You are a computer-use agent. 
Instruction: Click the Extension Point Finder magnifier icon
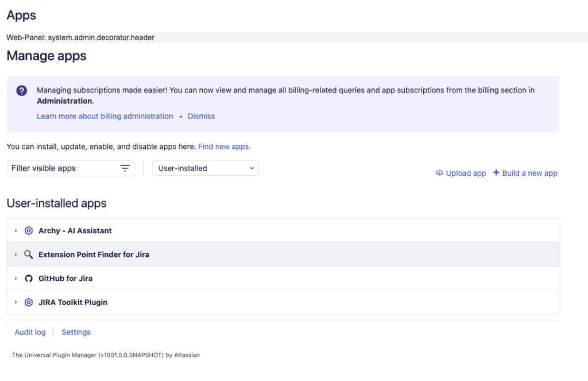[x=29, y=255]
